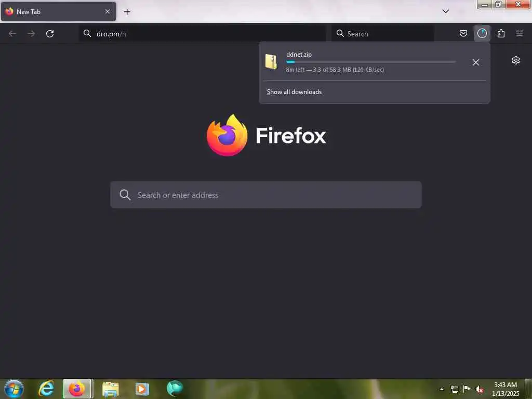Go back with the back arrow
Viewport: 532px width, 399px height.
12,34
